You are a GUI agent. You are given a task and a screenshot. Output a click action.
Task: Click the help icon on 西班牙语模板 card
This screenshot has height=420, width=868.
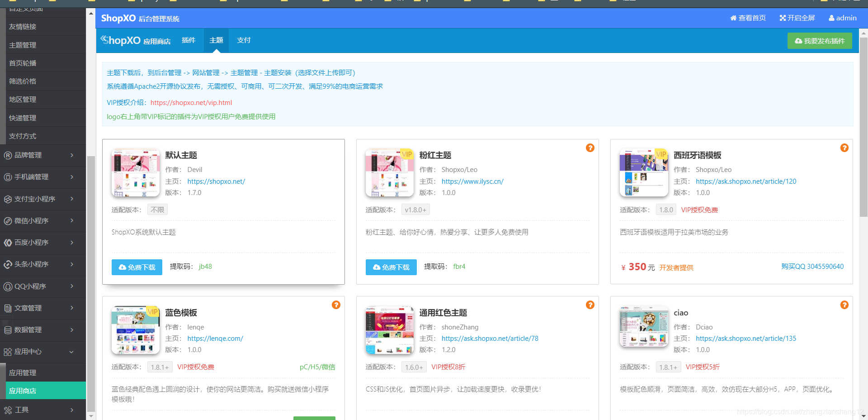(x=844, y=148)
